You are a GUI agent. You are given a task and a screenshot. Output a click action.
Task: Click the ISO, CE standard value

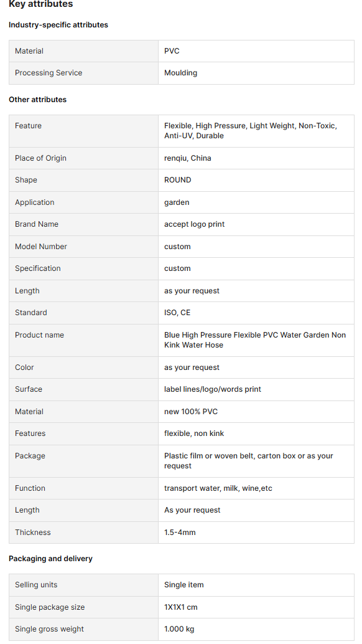pos(177,313)
